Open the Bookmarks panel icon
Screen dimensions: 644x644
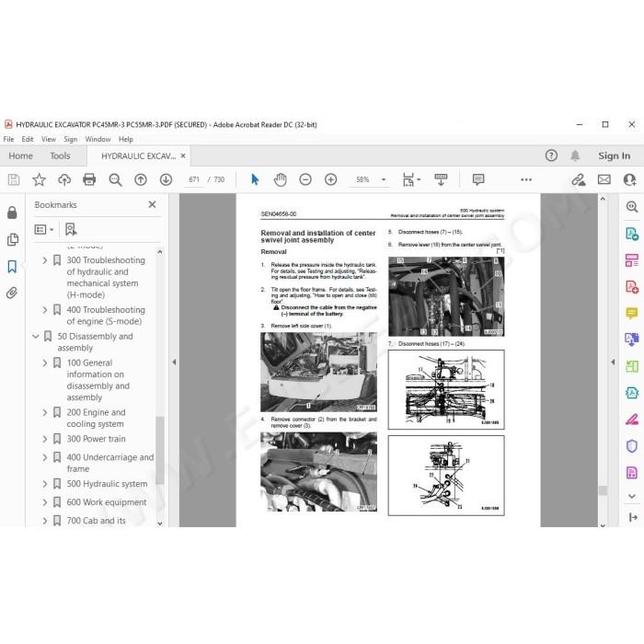pos(12,266)
